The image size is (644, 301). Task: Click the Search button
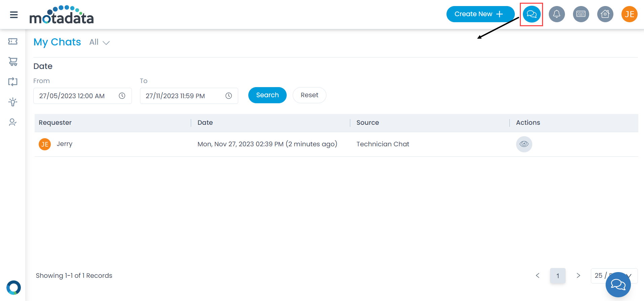[267, 95]
